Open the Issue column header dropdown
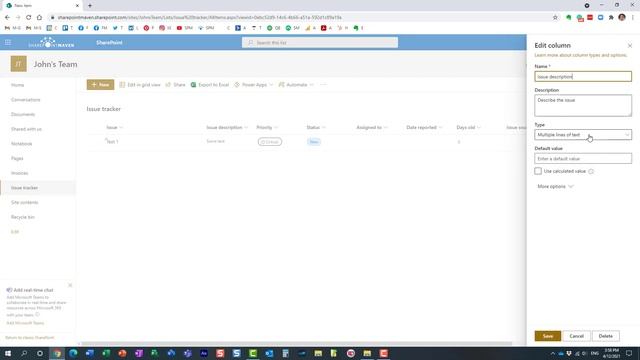Screen dimensions: 640x360 115,127
